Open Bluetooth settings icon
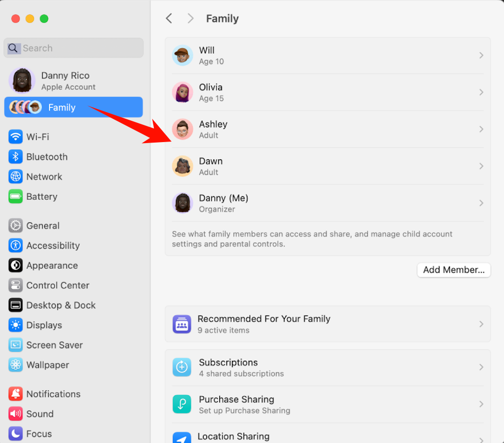This screenshot has height=443, width=504. pos(16,157)
